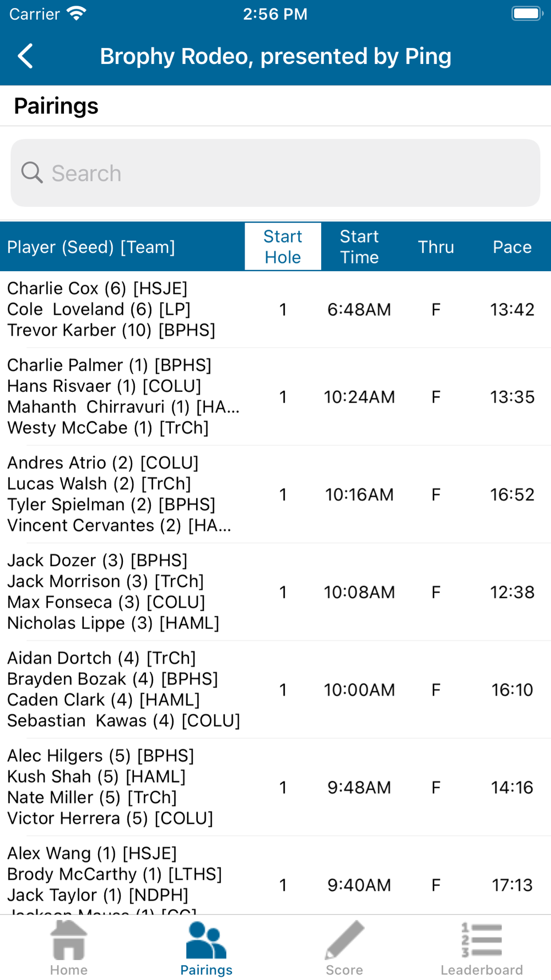
Task: Open the Charlie Palmer 10:24AM pairing
Action: point(275,396)
